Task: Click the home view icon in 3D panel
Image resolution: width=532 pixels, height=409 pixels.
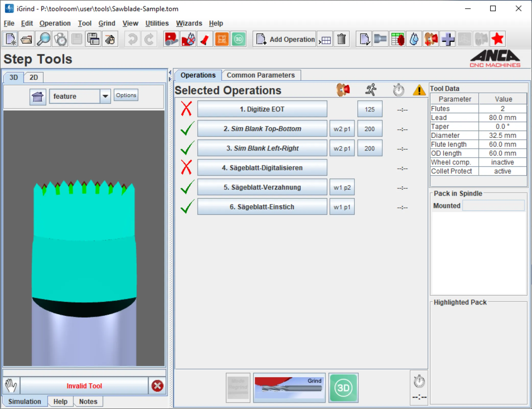Action: (x=38, y=97)
